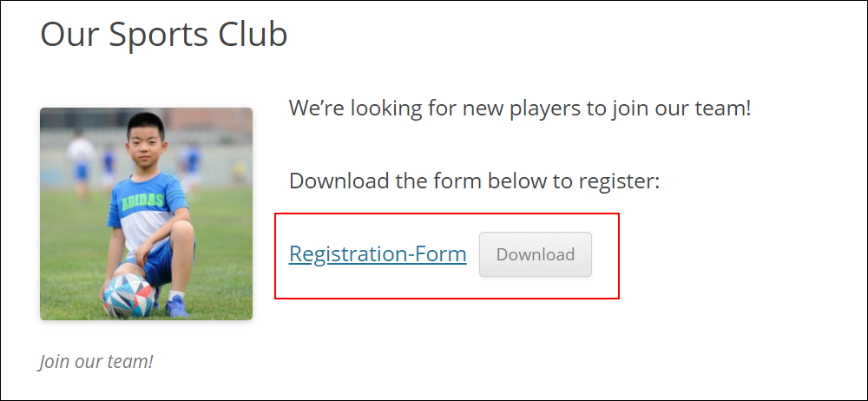Click the word "Our" in the heading
868x401 pixels.
[x=69, y=34]
